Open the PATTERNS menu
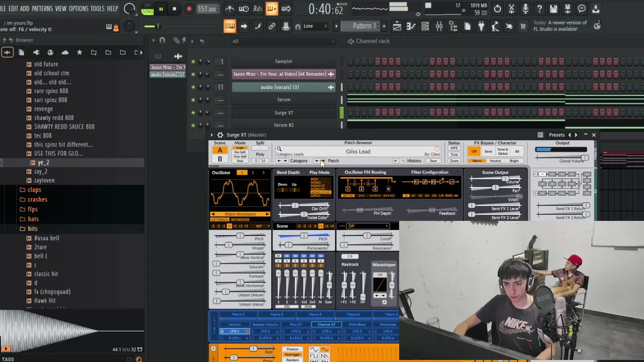 point(42,9)
